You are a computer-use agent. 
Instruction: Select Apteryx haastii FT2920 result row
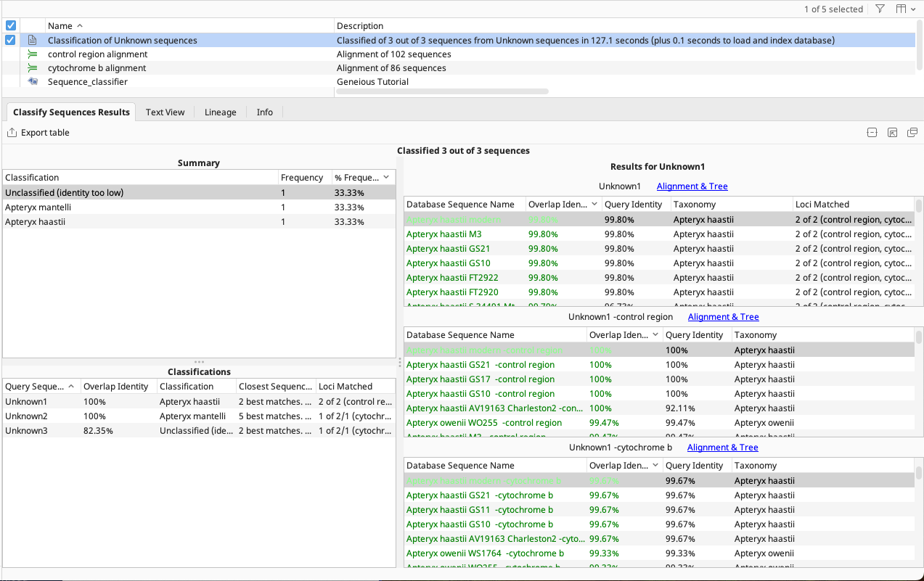[x=659, y=292]
